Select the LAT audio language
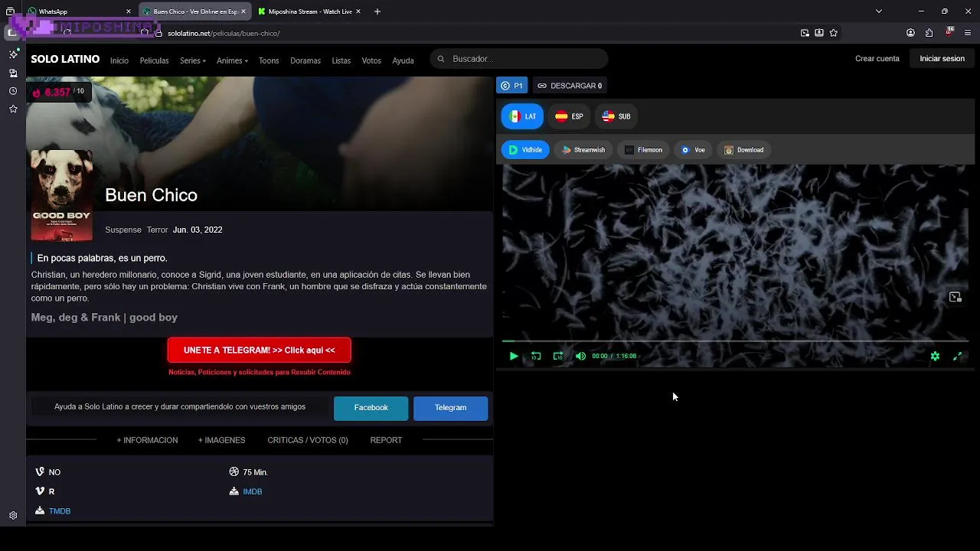 click(x=522, y=116)
